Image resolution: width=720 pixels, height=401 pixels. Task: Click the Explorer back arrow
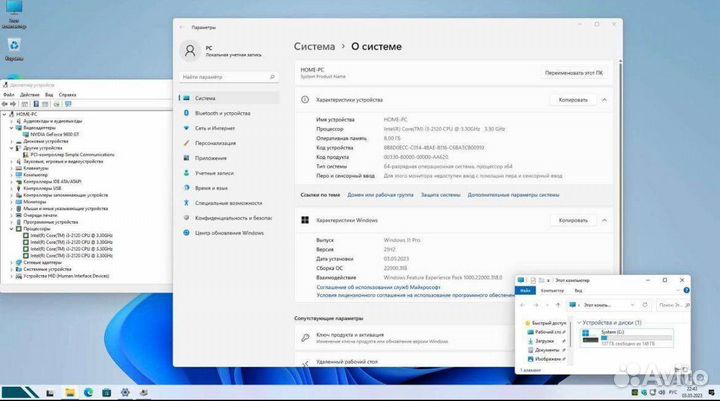point(523,305)
